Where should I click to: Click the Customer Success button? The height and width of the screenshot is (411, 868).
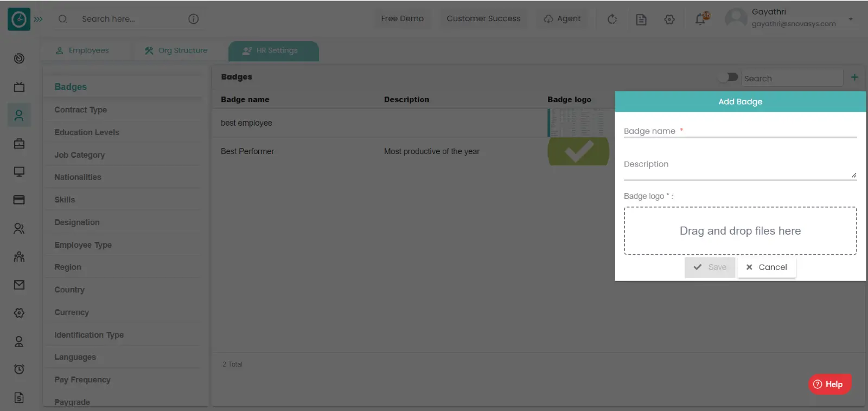[x=483, y=18]
